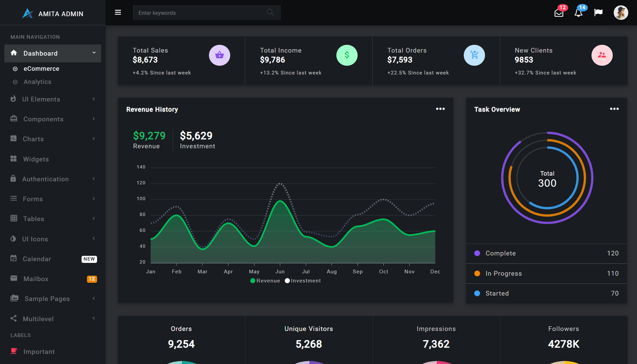Image resolution: width=637 pixels, height=364 pixels.
Task: Click the Calendar icon in sidebar
Action: (13, 258)
